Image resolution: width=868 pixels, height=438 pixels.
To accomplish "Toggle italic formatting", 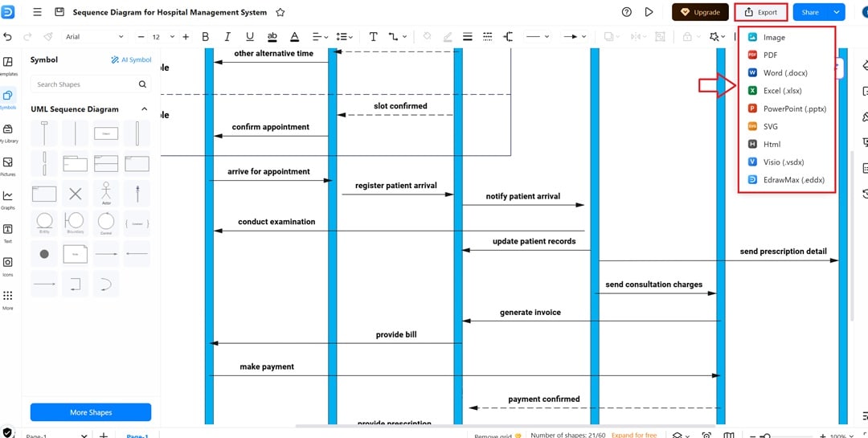I will (227, 36).
